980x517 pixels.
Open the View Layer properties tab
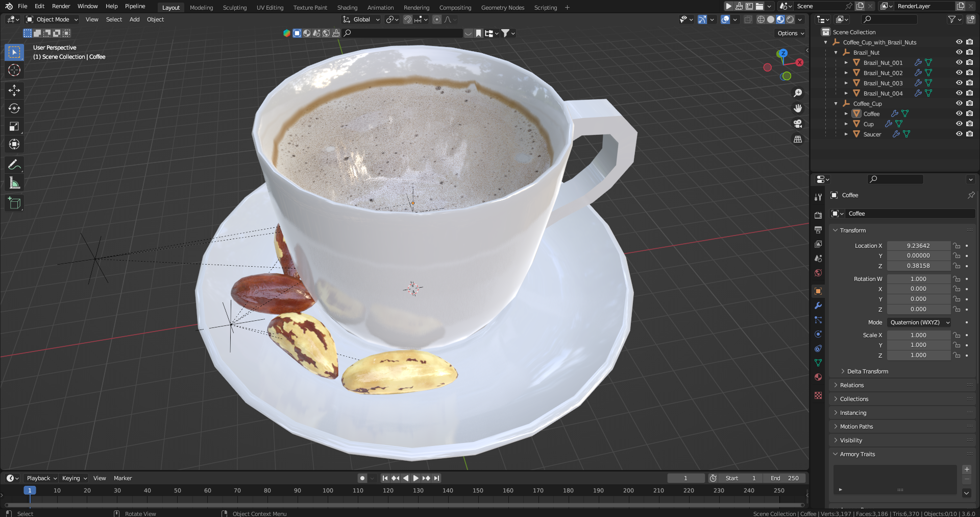[x=818, y=244]
